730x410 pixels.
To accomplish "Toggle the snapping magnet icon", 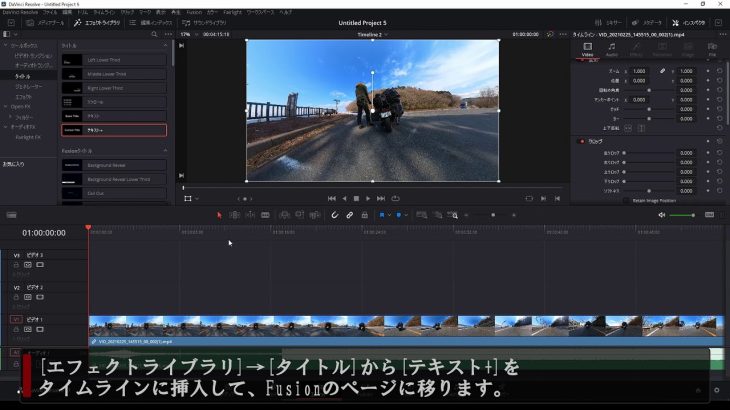I will 335,215.
